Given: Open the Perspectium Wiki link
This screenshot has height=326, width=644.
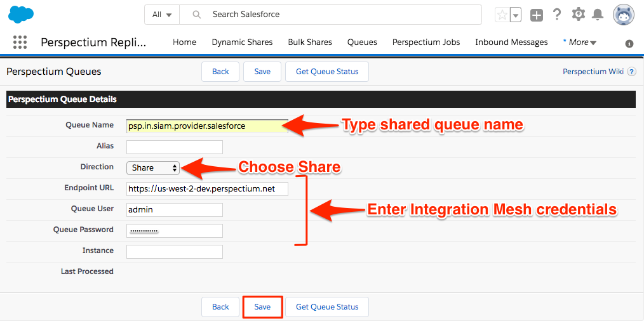Looking at the screenshot, I should click(593, 72).
